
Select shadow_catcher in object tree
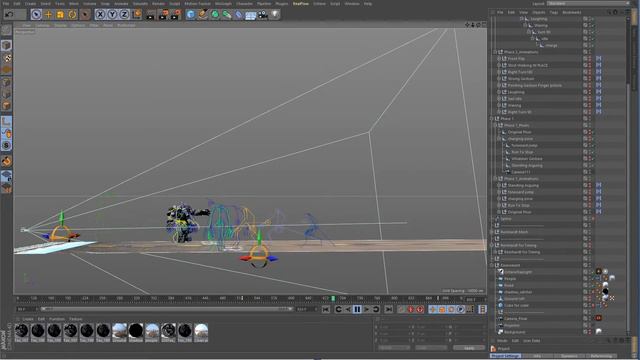coord(518,292)
